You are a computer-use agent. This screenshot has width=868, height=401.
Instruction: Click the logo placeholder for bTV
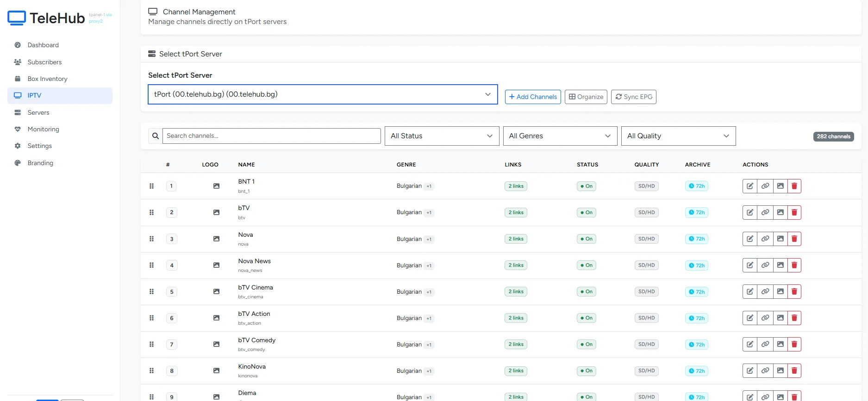pyautogui.click(x=216, y=212)
